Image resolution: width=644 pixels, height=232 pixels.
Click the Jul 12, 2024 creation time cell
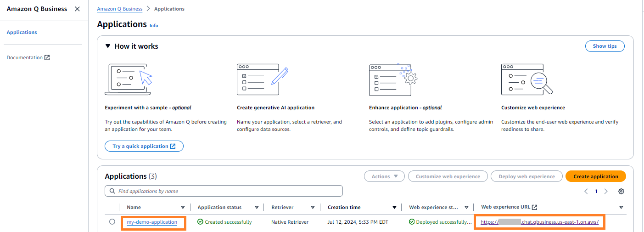coord(358,222)
